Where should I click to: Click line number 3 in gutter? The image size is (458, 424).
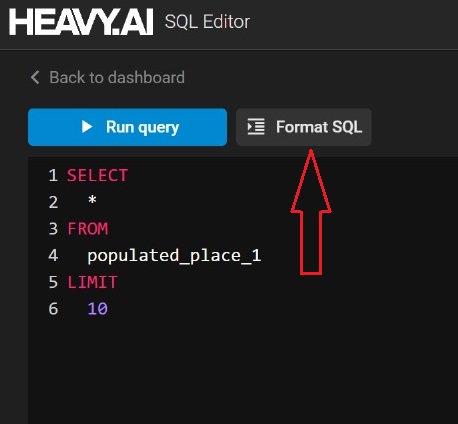tap(53, 229)
